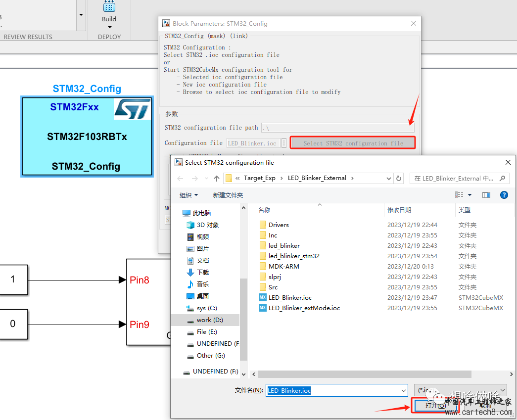Sort by the 名称 column header
Image resolution: width=517 pixels, height=420 pixels.
(x=264, y=210)
